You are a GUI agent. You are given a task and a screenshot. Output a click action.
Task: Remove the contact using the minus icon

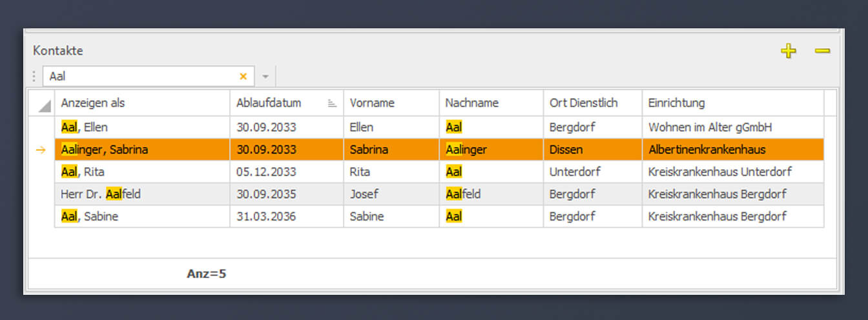[822, 50]
